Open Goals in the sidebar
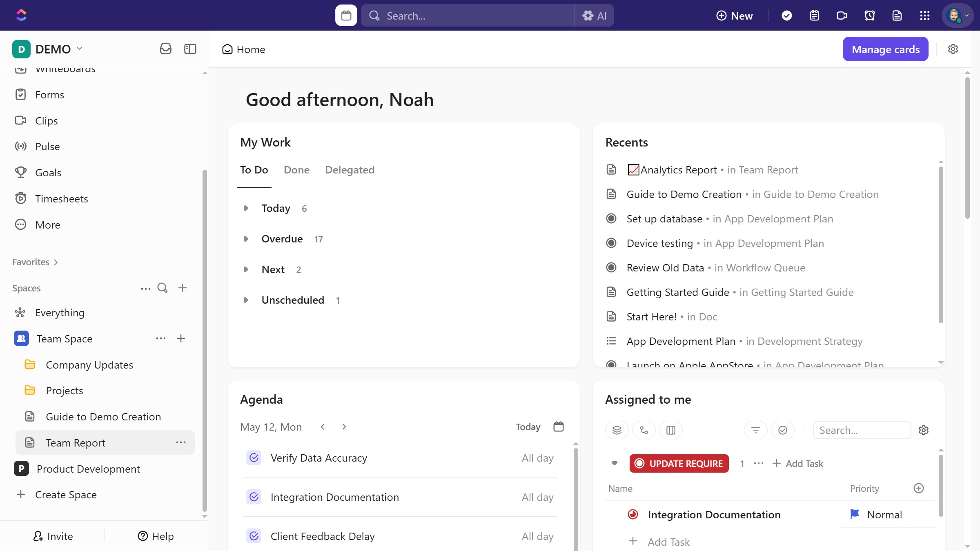This screenshot has width=980, height=551. tap(48, 173)
